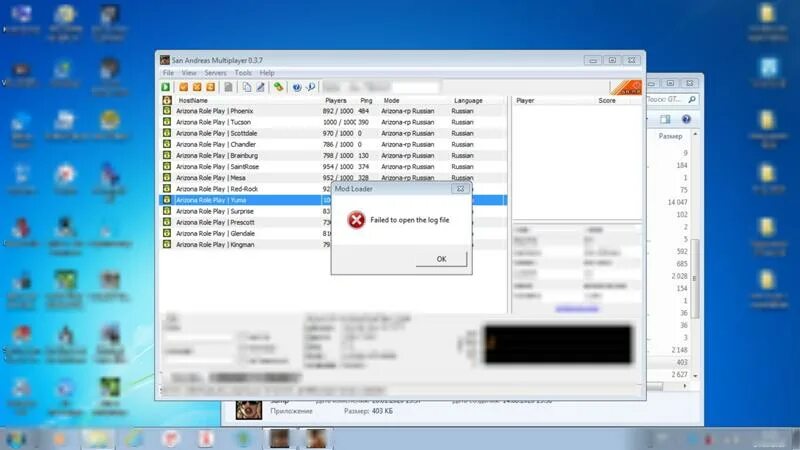Click the Explorer vertical scrollbar down arrow
Viewport: 800px width, 450px height.
pos(695,376)
